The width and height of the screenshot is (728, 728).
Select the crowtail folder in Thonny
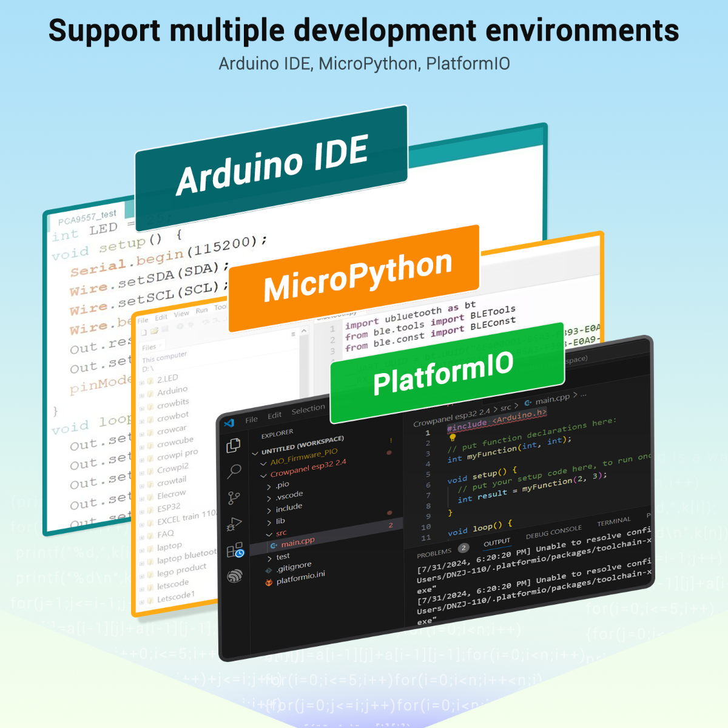(172, 481)
